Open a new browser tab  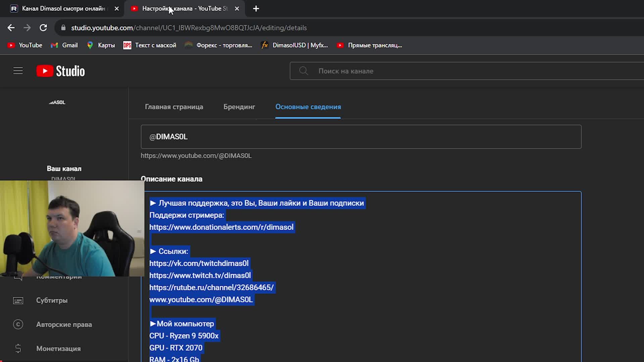[256, 9]
